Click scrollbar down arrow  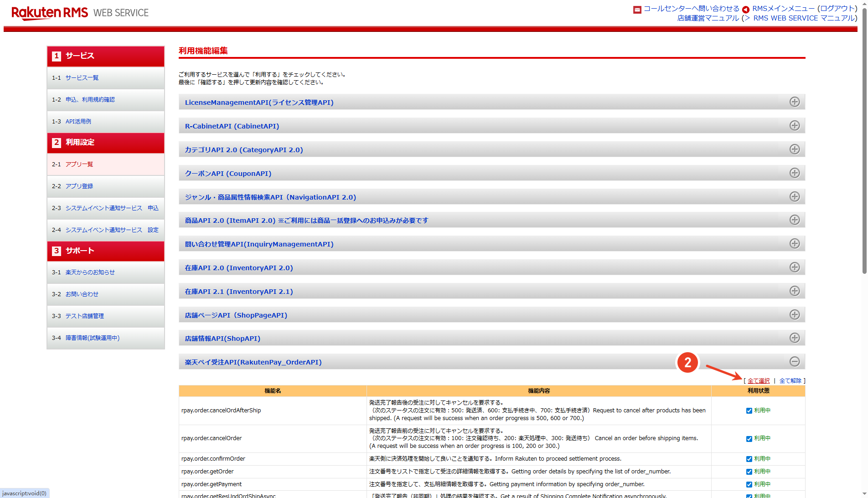864,494
